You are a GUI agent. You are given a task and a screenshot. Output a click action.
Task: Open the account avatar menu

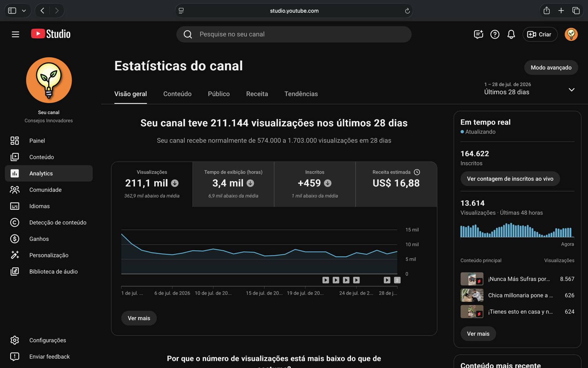(x=571, y=34)
